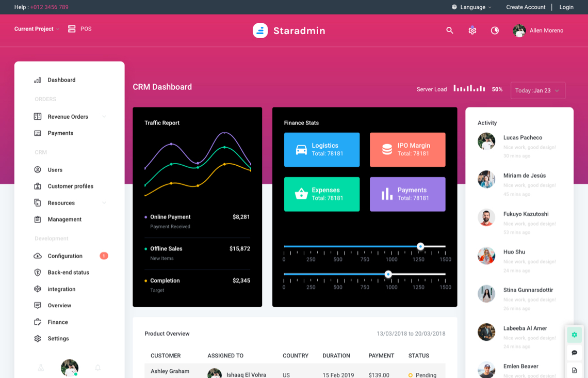The image size is (588, 378).
Task: Click the search magnifier icon in header
Action: [x=450, y=30]
